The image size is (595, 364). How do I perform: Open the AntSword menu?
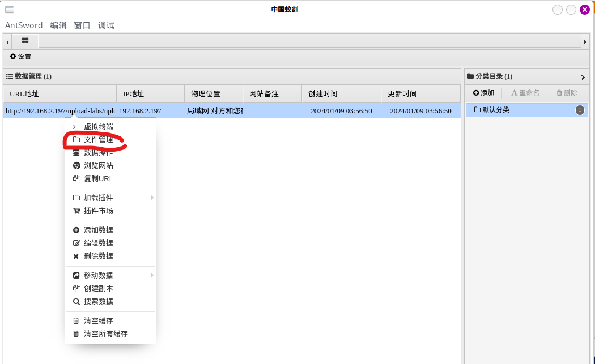(x=24, y=25)
